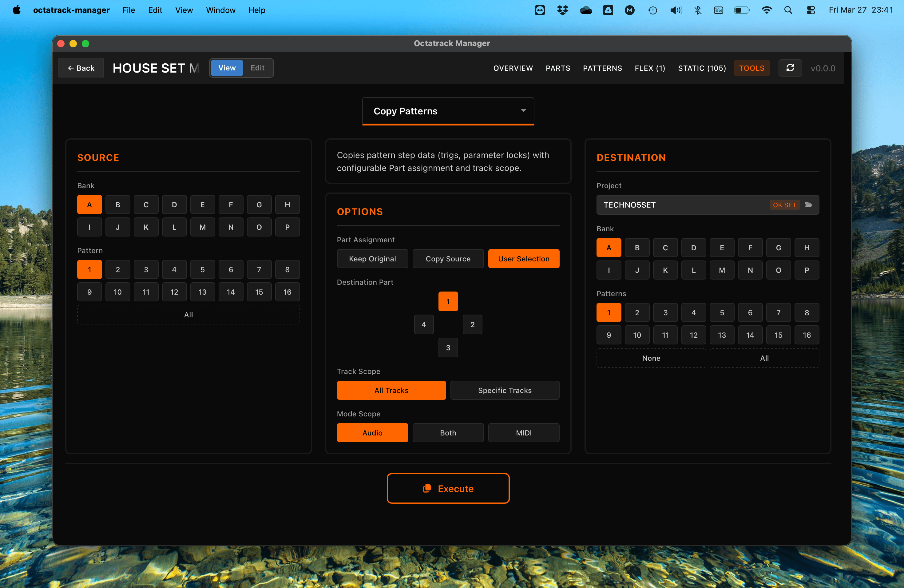Select destination part 3
Screen dimensions: 904x588
coord(448,348)
